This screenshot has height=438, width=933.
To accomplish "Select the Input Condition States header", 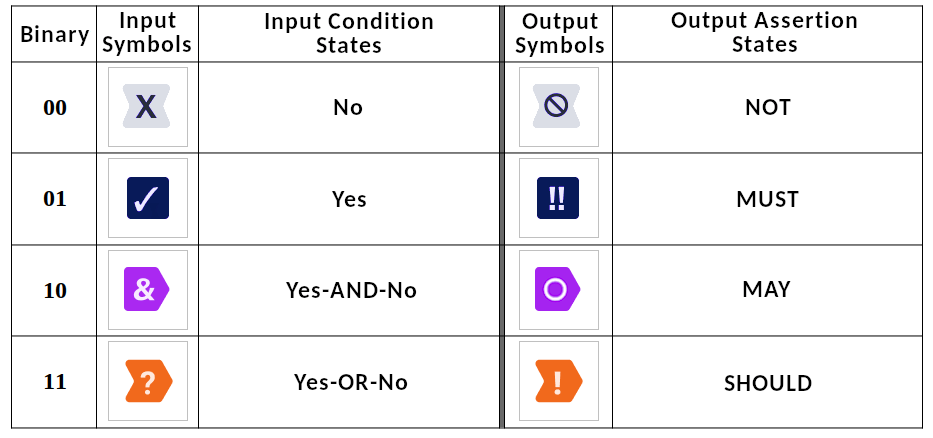I will point(349,33).
